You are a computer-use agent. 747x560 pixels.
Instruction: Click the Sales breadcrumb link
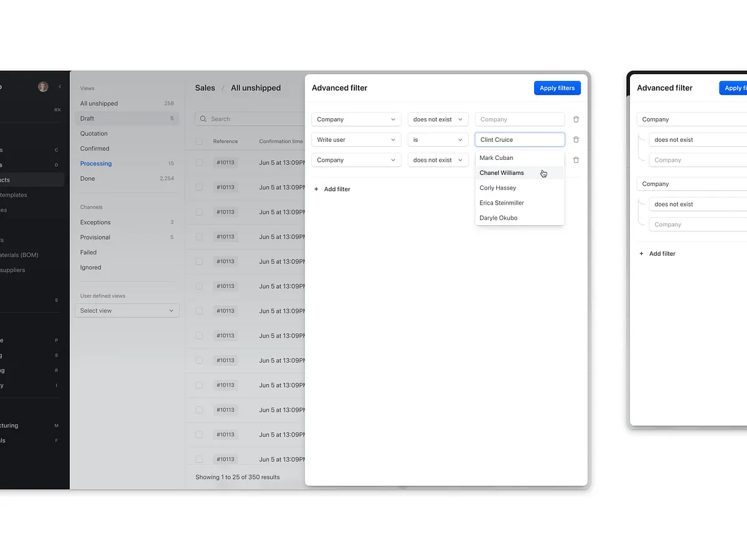pyautogui.click(x=205, y=88)
